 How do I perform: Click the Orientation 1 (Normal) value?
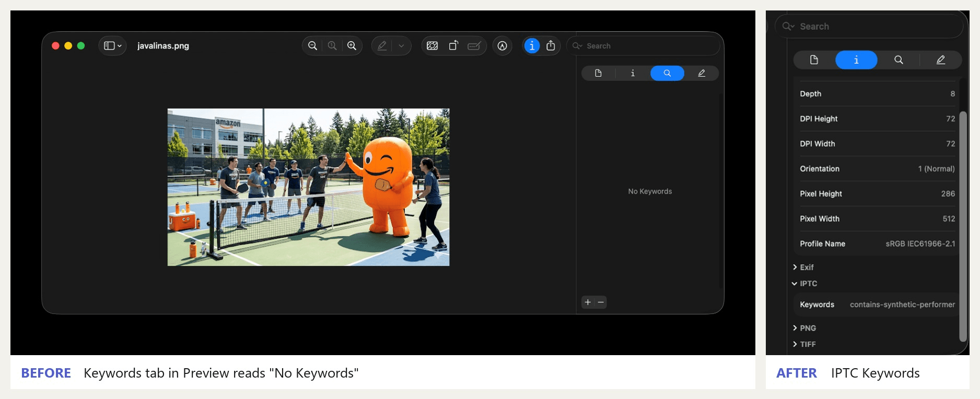tap(936, 169)
